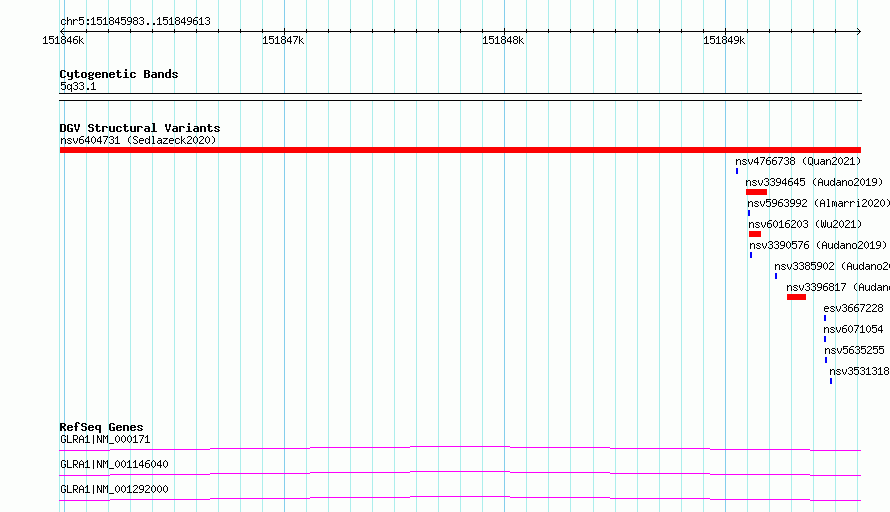The height and width of the screenshot is (512, 890).
Task: Click the 151846k ruler tick label
Action: (63, 40)
